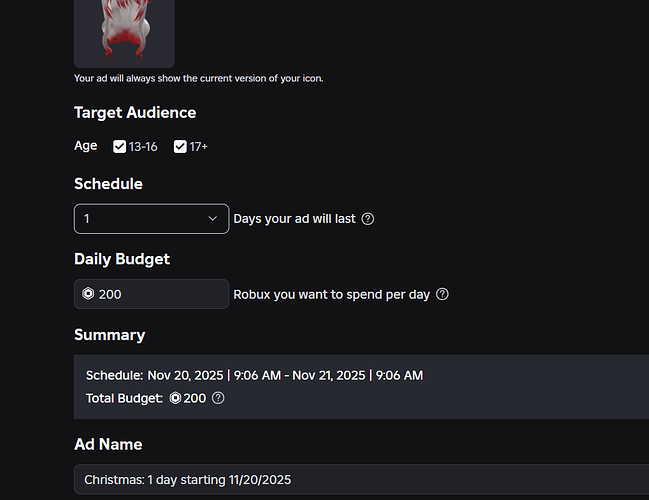Click the Total Budget label

(124, 398)
